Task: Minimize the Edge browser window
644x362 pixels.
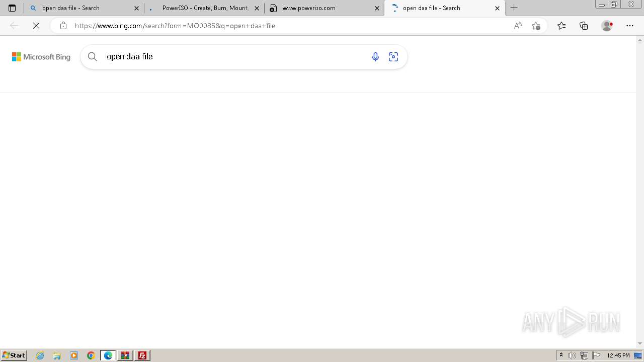Action: 601,5
